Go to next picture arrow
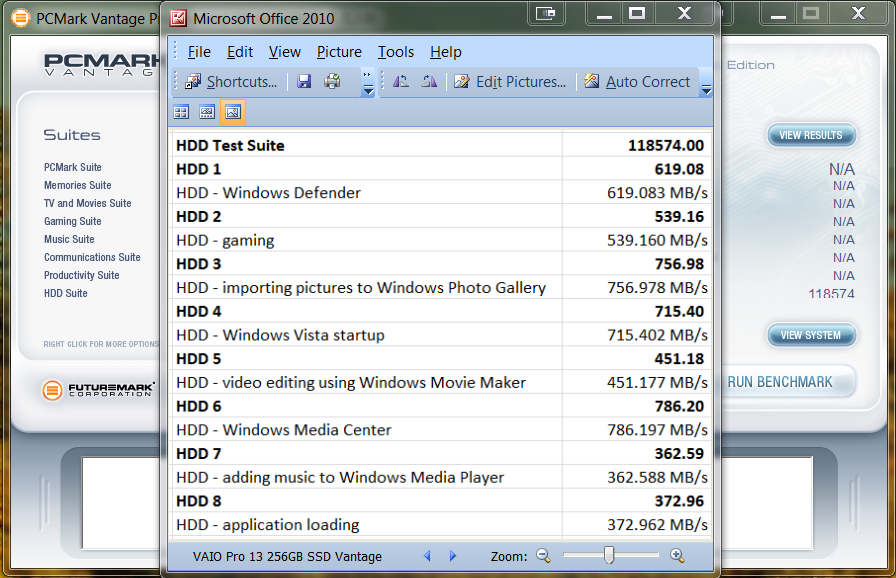The width and height of the screenshot is (896, 578). (452, 556)
